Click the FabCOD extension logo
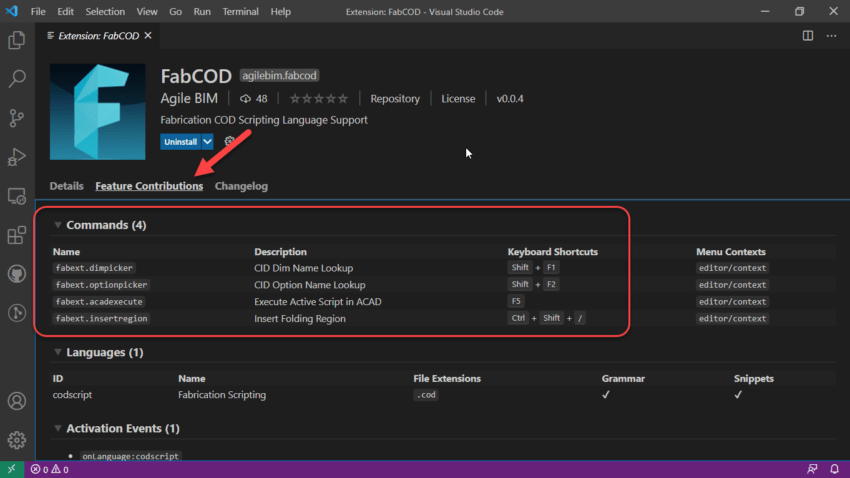 (x=98, y=112)
